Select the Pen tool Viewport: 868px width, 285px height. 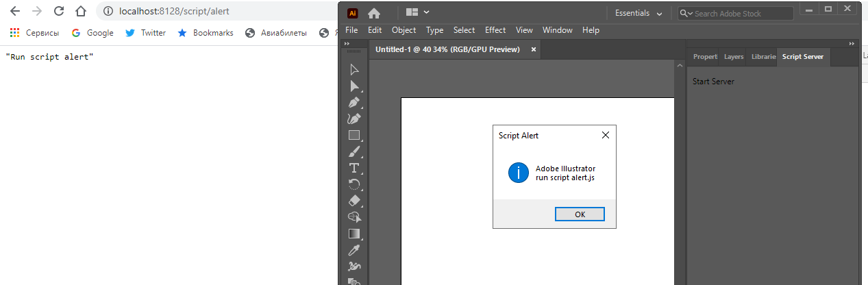click(354, 102)
